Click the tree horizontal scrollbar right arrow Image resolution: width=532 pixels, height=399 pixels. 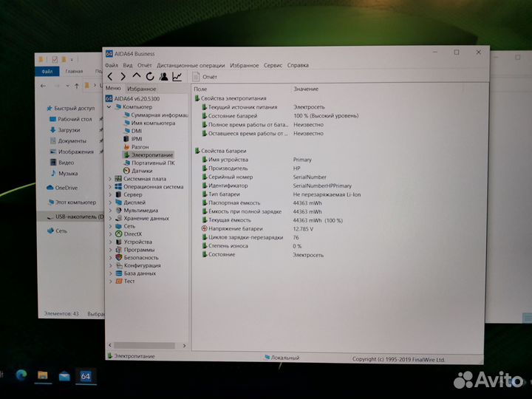[184, 346]
